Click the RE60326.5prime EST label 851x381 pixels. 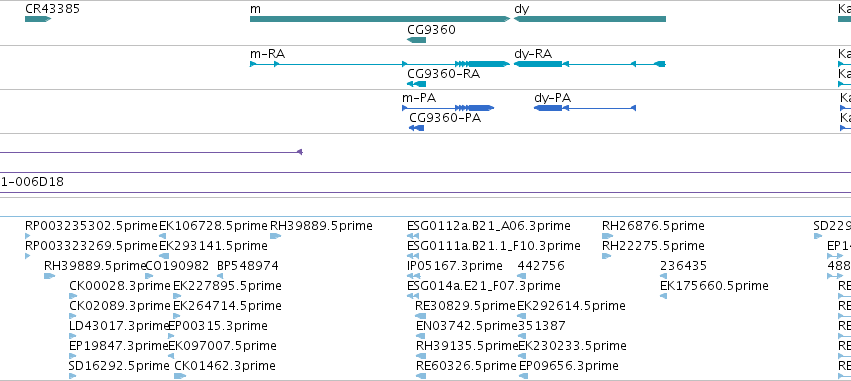click(466, 365)
